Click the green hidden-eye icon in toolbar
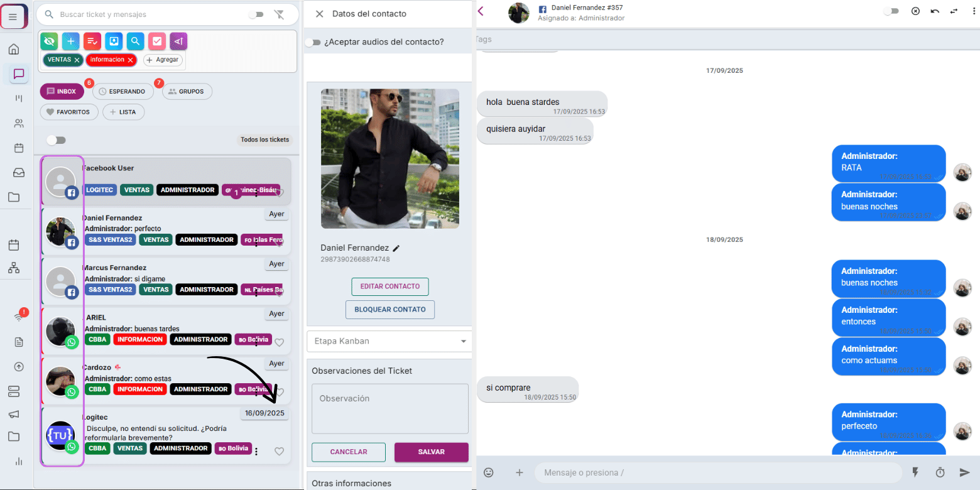This screenshot has height=490, width=980. coord(49,41)
